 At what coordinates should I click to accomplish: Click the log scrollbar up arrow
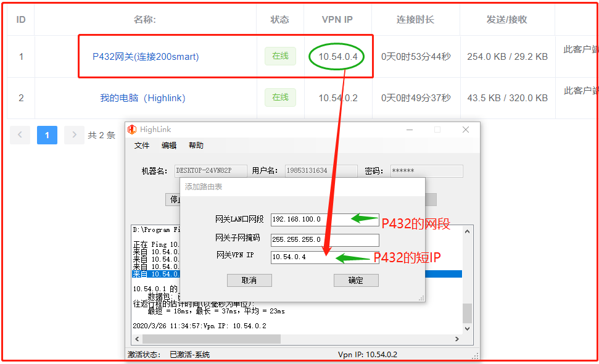point(467,231)
